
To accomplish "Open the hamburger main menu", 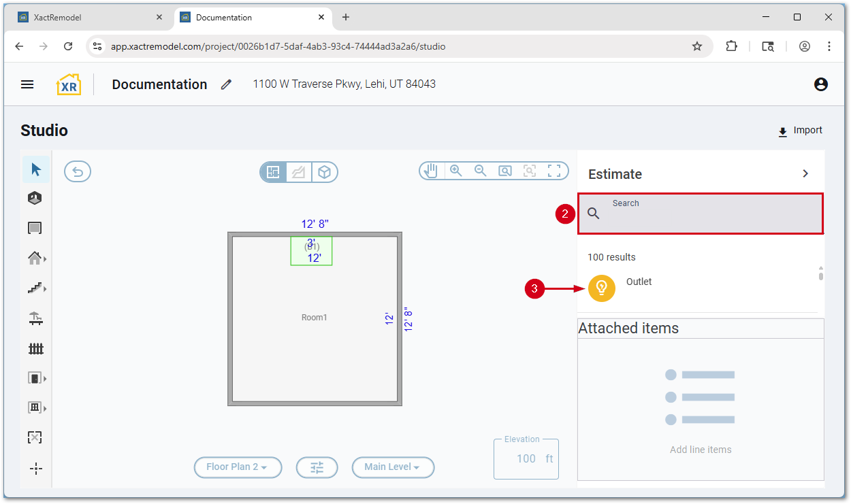I will click(27, 84).
